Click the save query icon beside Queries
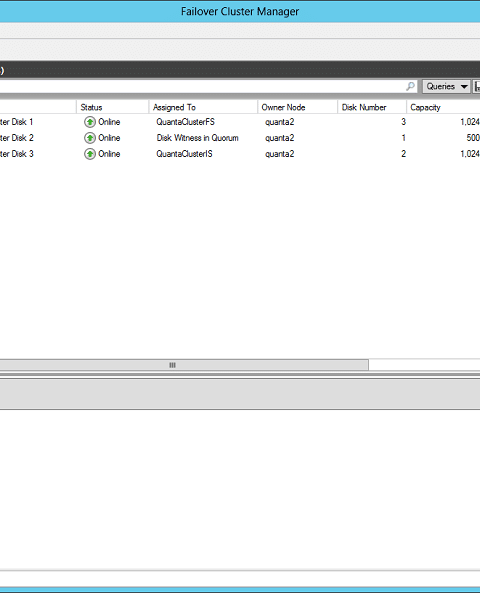The height and width of the screenshot is (593, 480). click(477, 87)
